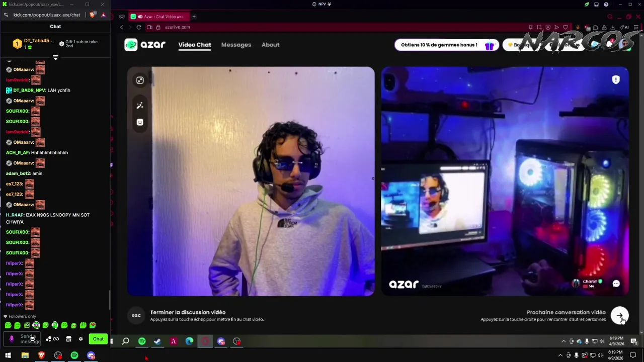
Task: Open Spotify from the streamed taskbar
Action: (x=142, y=341)
